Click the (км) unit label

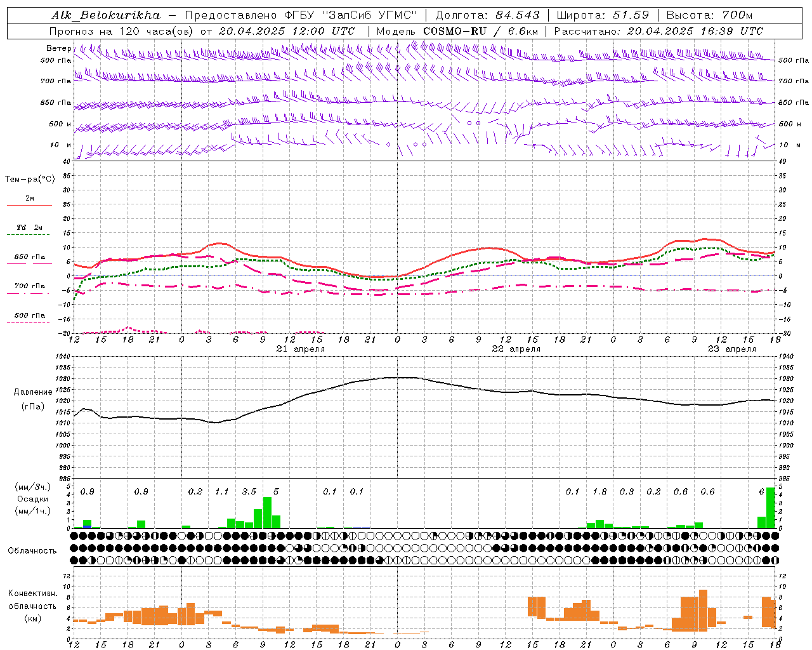coord(32,618)
